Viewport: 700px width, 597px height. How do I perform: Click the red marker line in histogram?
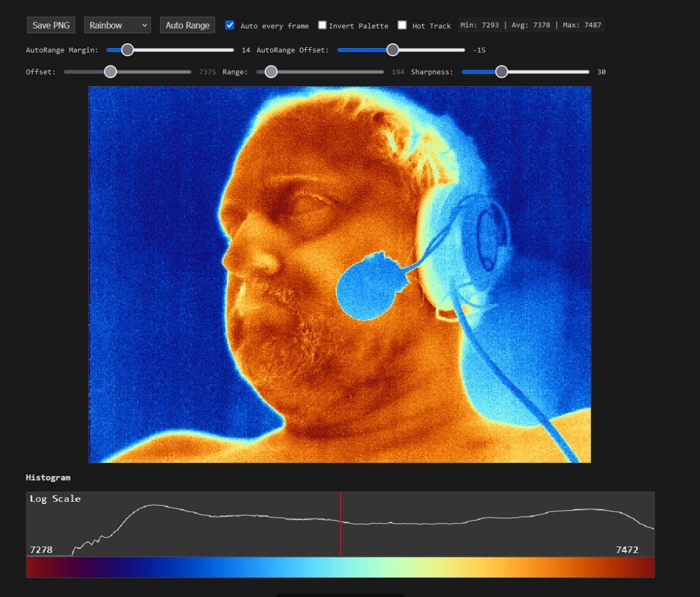click(341, 524)
